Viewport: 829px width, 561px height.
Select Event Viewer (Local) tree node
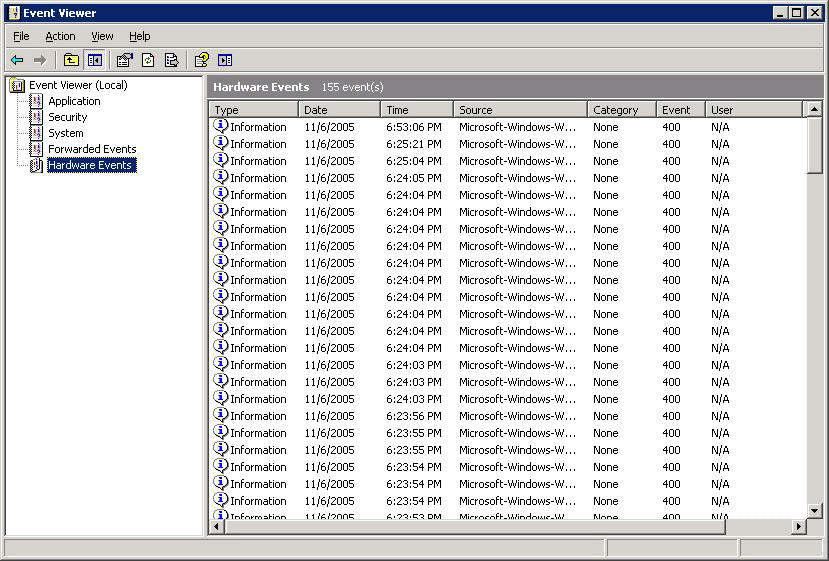(78, 85)
